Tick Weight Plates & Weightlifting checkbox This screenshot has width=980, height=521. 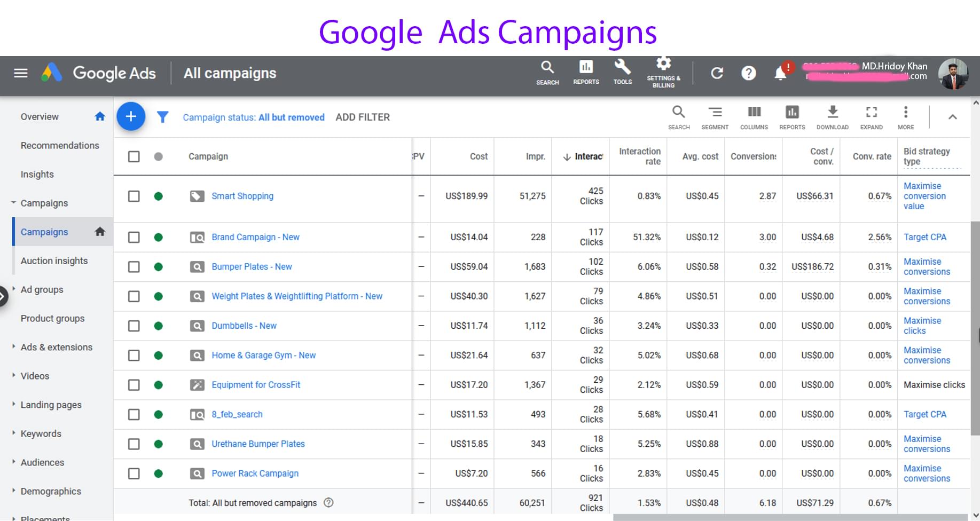click(x=134, y=296)
